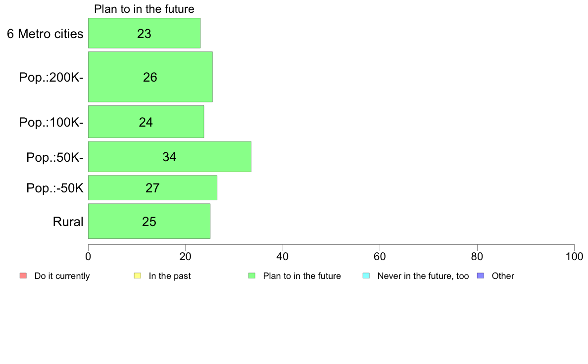Screen dimensions: 588x364
Task: Select the Pop.:200K- bar showing 26
Action: click(x=150, y=77)
